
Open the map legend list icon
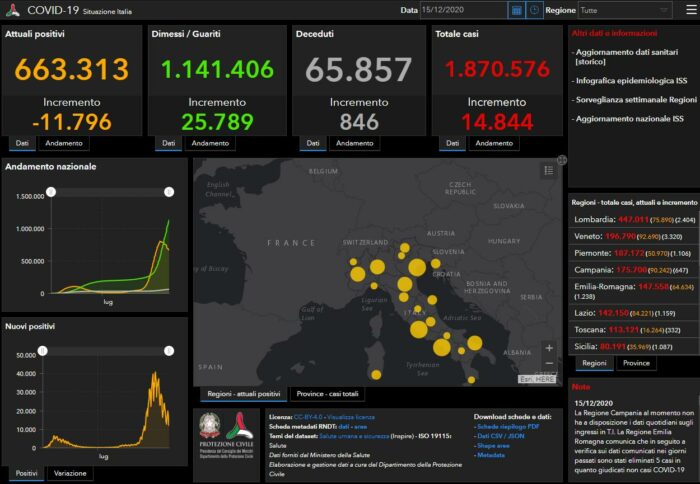tap(547, 171)
